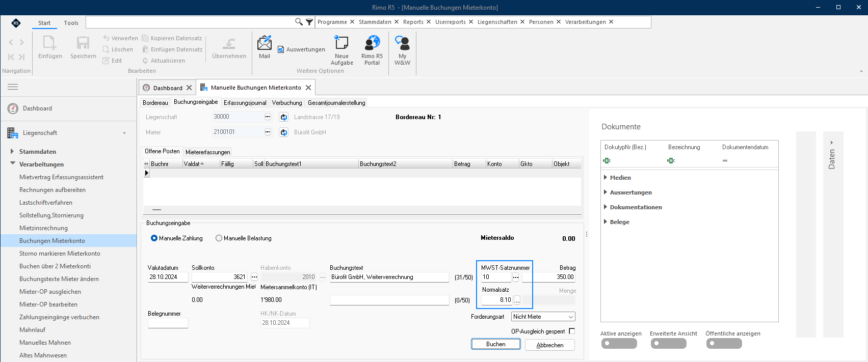Toggle Erweiterte Ansicht switch
This screenshot has height=362, width=868.
click(669, 344)
